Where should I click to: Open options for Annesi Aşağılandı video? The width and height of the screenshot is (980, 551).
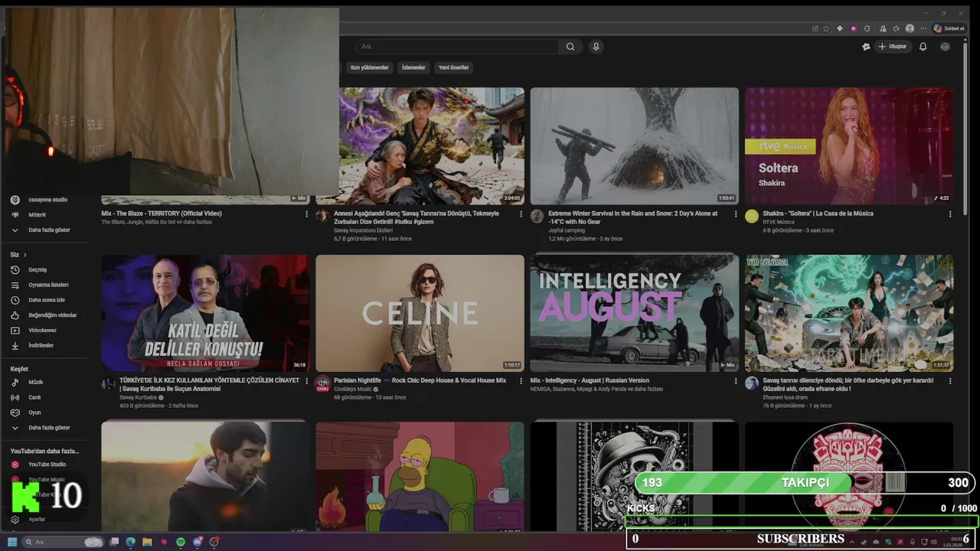521,214
